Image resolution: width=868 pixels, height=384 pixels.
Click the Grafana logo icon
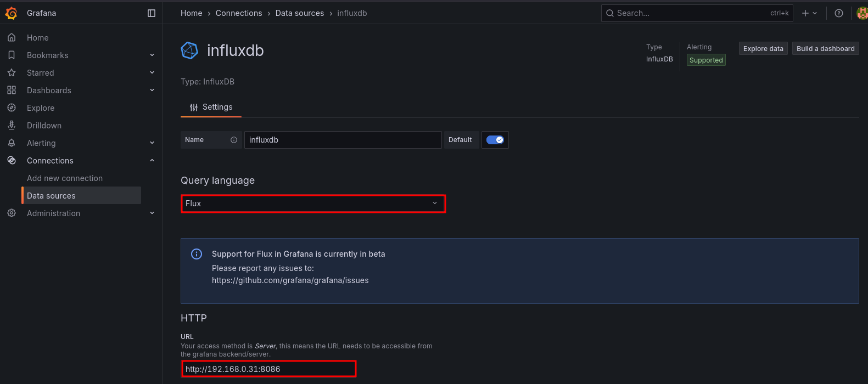[11, 13]
